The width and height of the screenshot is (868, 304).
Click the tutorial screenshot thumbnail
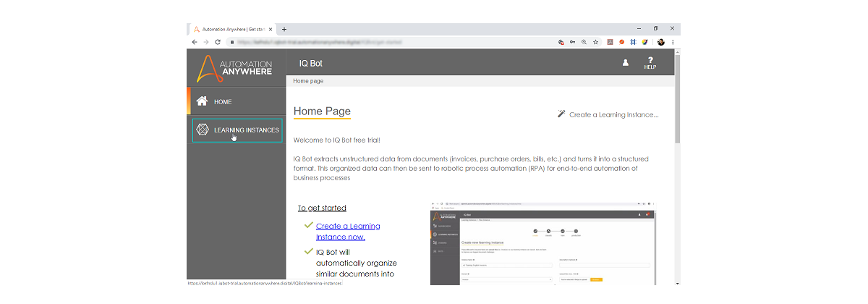pyautogui.click(x=542, y=243)
